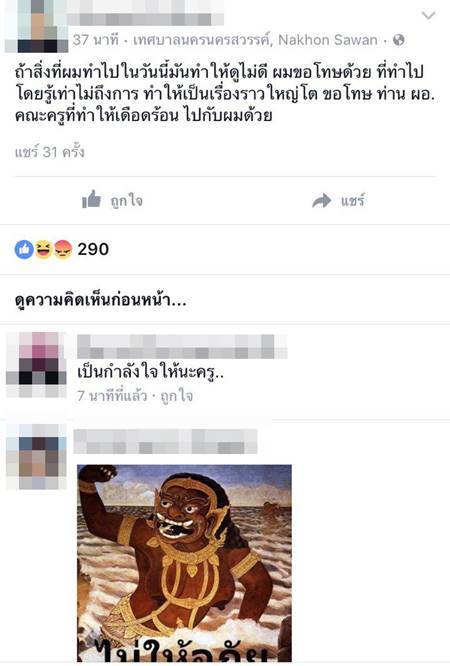Click the share arrow icon
The height and width of the screenshot is (666, 450).
click(321, 200)
